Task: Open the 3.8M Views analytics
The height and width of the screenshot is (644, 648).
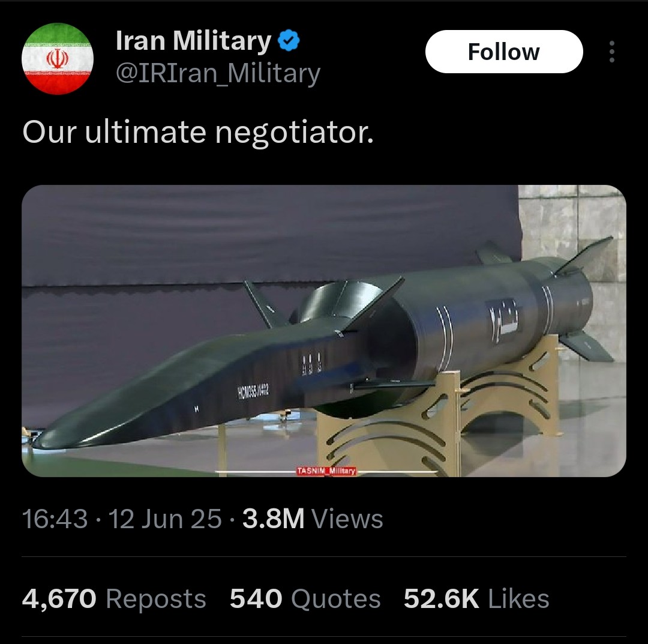Action: click(x=313, y=519)
